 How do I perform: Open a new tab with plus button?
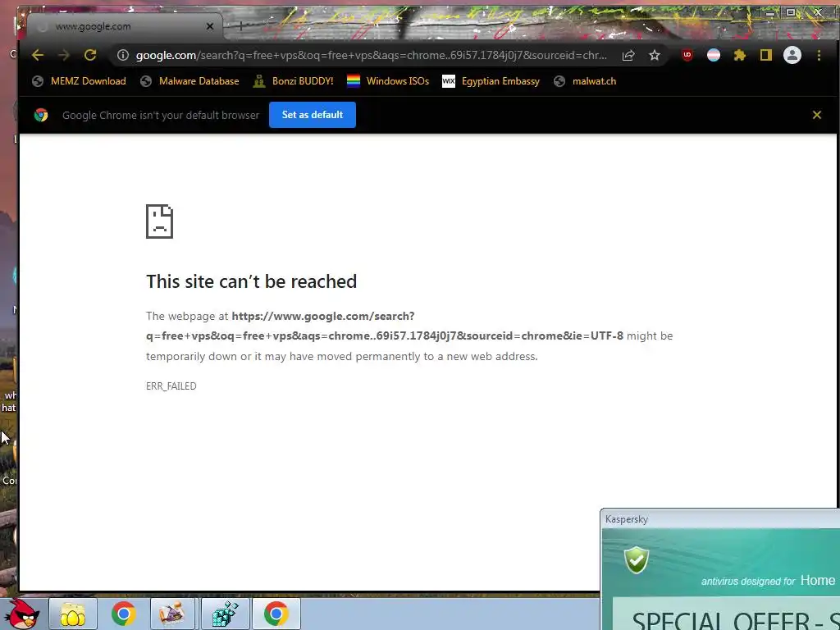point(241,25)
